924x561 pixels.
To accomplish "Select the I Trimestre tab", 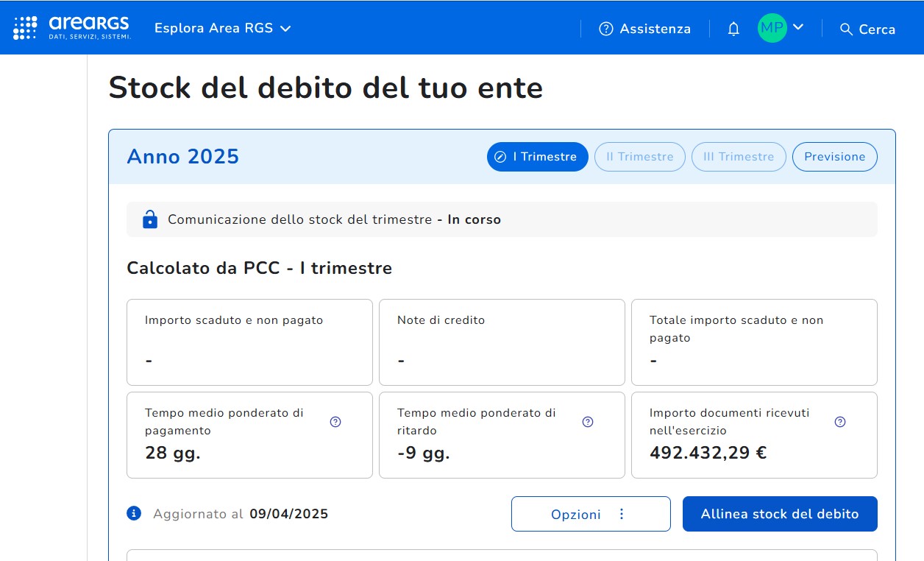I will pos(537,157).
